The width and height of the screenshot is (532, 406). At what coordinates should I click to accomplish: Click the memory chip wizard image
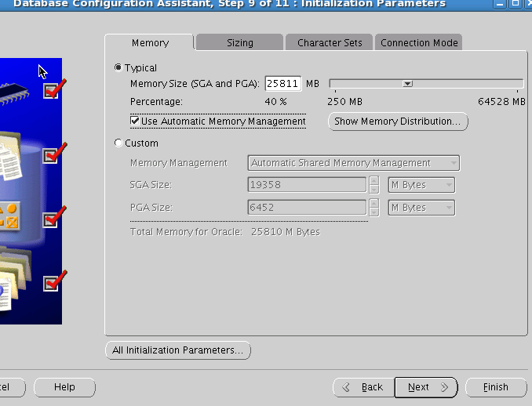coord(14,93)
